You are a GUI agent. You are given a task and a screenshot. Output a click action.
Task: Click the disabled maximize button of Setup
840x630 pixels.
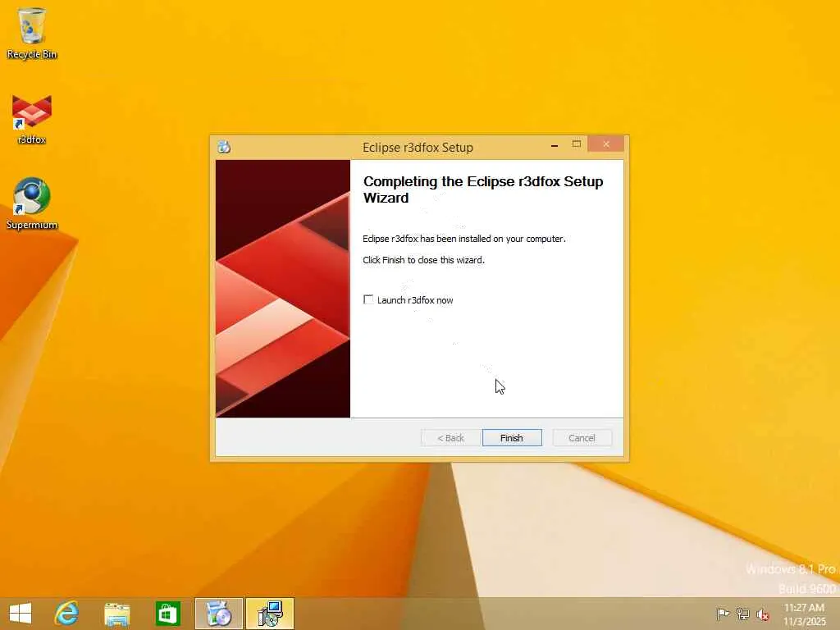(577, 144)
